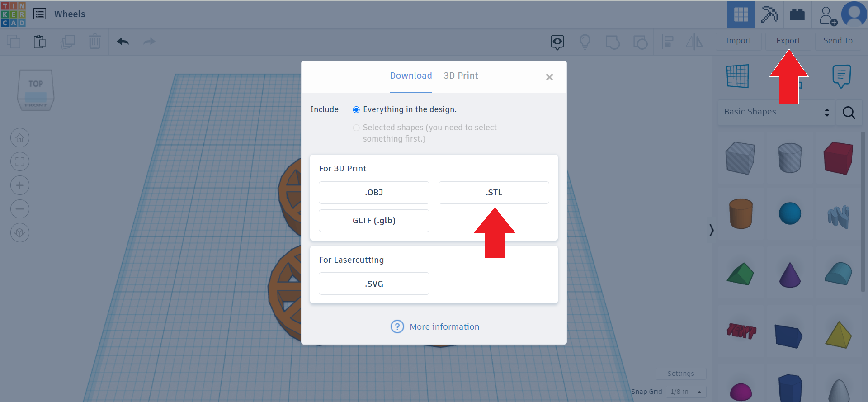The width and height of the screenshot is (868, 402).
Task: Download as .OBJ format
Action: 374,193
